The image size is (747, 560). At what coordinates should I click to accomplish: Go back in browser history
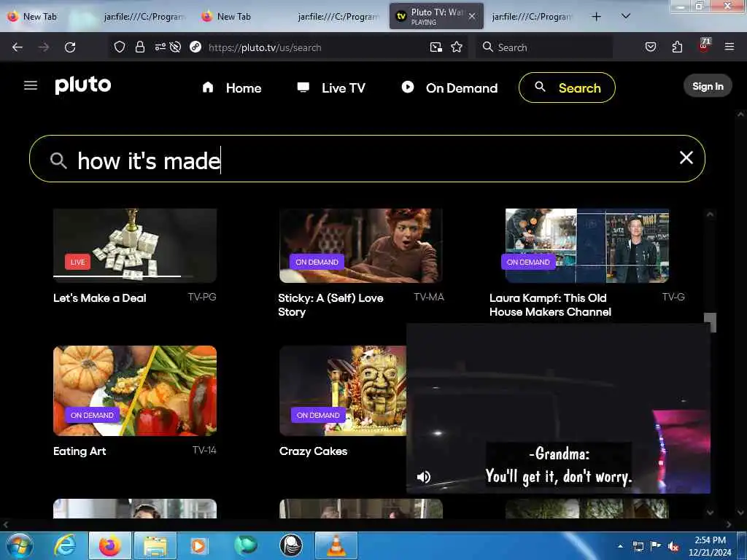click(x=18, y=47)
